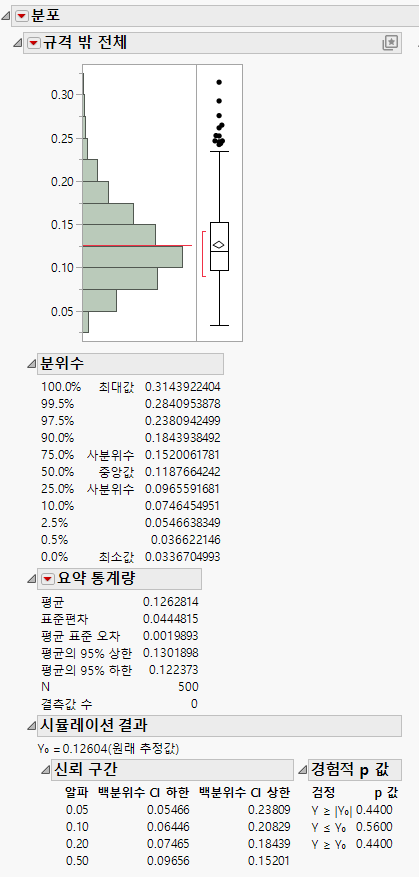Select the 평균 표준 오차 value 0.0019893
Image resolution: width=419 pixels, height=877 pixels.
(x=171, y=636)
